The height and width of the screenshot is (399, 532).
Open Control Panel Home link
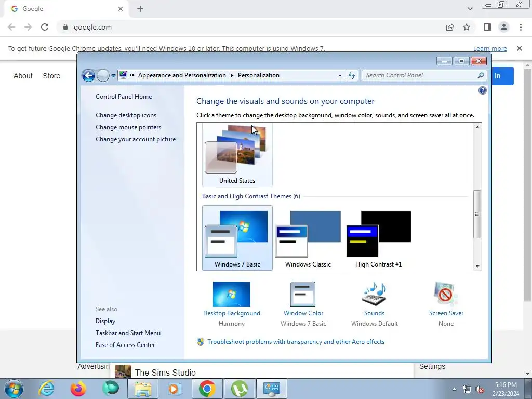(124, 96)
